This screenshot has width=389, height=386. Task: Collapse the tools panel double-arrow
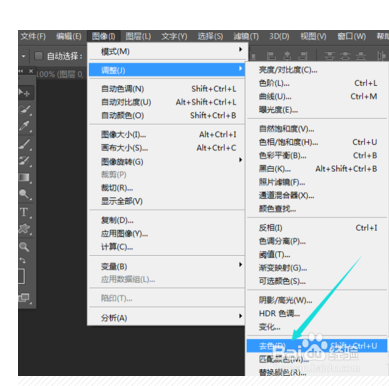point(21,71)
